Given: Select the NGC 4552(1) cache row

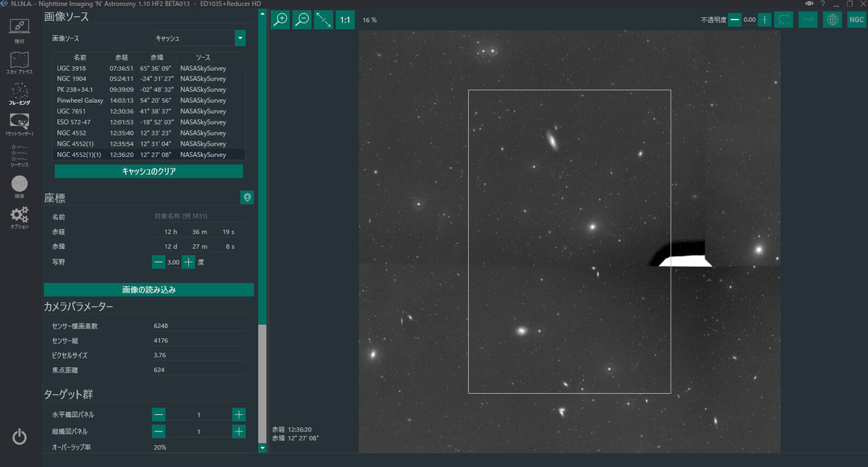Looking at the screenshot, I should coord(149,144).
